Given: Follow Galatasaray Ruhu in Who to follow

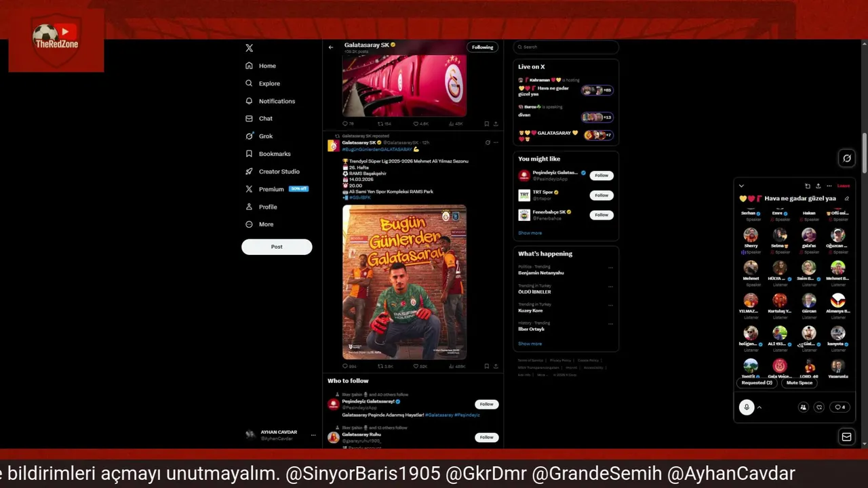Looking at the screenshot, I should point(487,437).
